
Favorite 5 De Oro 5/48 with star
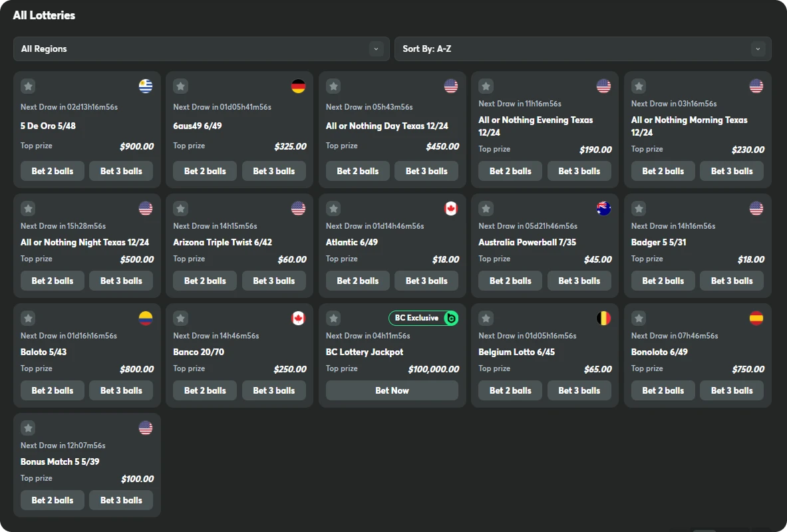(x=28, y=86)
